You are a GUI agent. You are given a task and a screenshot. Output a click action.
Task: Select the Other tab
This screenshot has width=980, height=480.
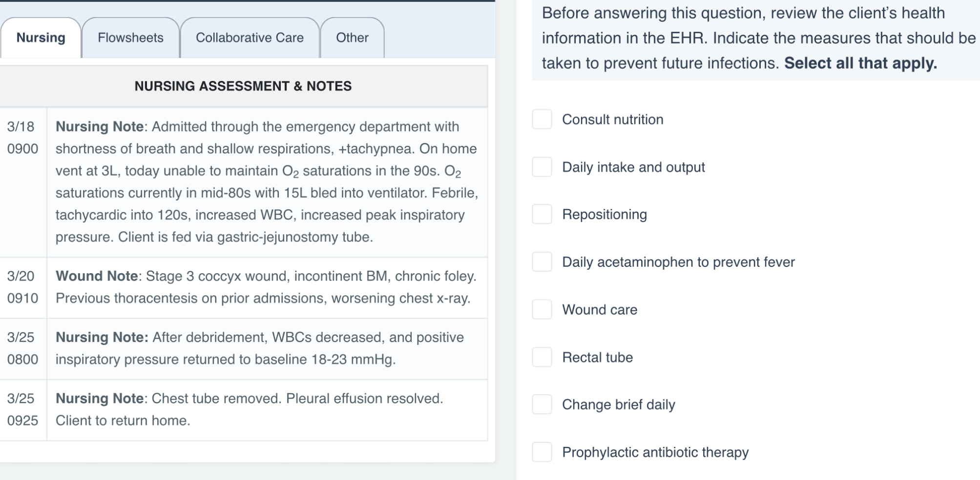[353, 38]
